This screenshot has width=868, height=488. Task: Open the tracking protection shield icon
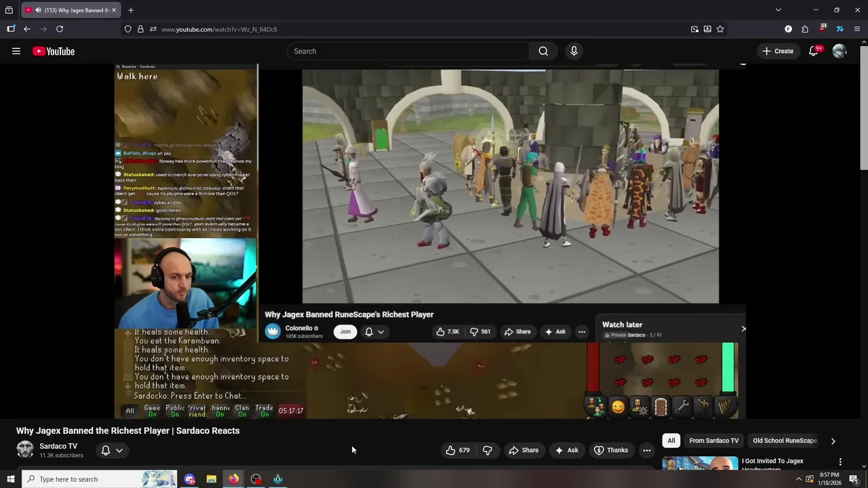127,29
